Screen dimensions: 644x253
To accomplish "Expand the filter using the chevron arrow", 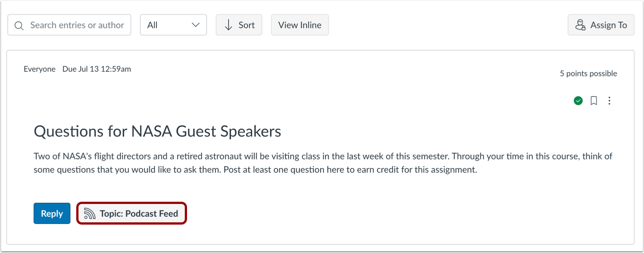I will pyautogui.click(x=195, y=25).
